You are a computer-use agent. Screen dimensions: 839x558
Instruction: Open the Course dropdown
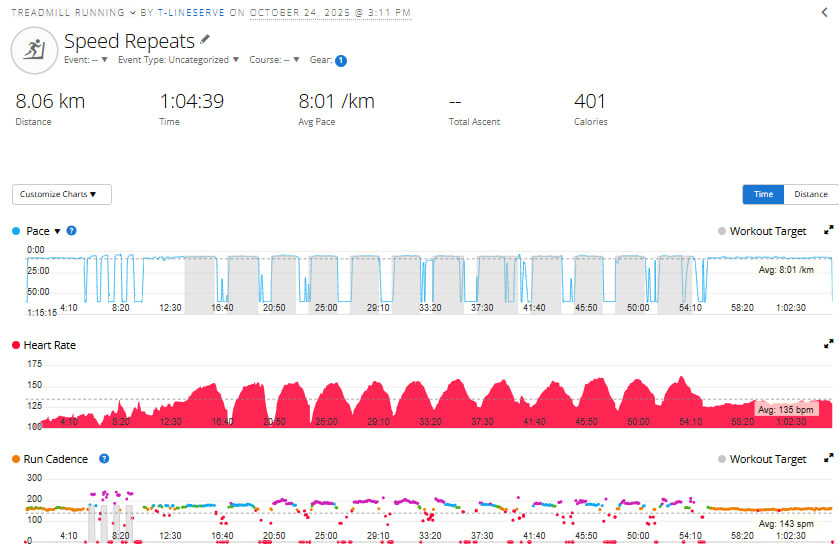pyautogui.click(x=274, y=60)
